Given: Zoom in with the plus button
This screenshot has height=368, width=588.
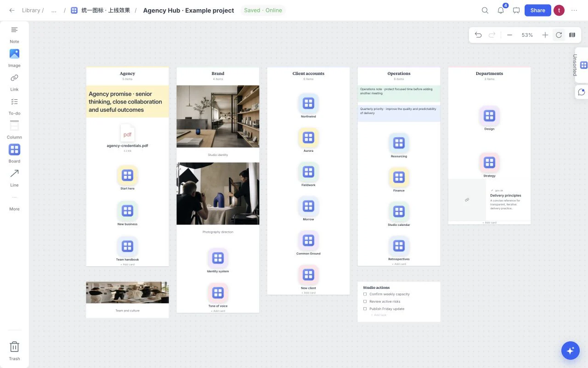Looking at the screenshot, I should (545, 35).
